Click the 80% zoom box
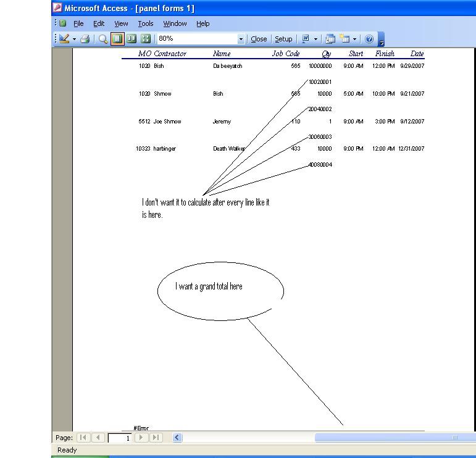The width and height of the screenshot is (476, 458). (198, 38)
